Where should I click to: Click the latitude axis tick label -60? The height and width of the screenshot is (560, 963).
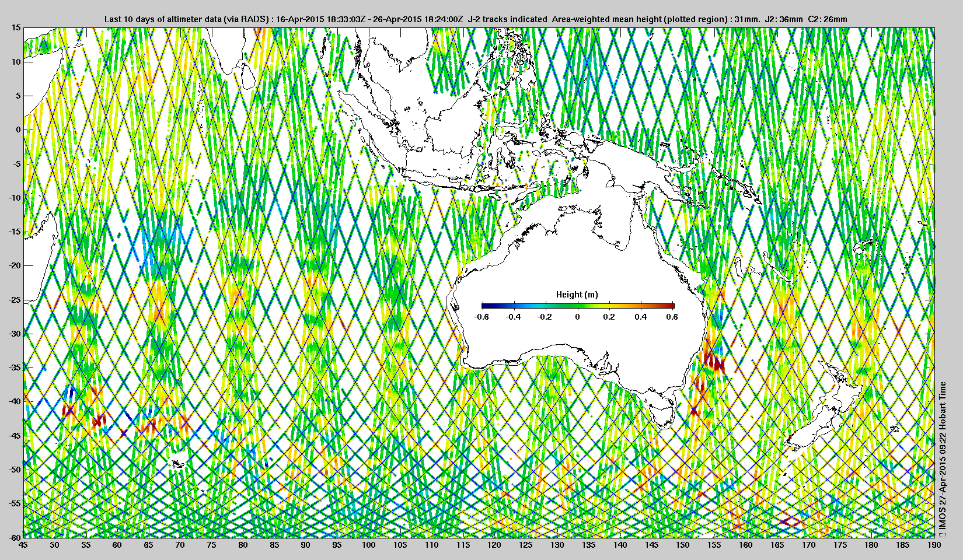coord(14,537)
